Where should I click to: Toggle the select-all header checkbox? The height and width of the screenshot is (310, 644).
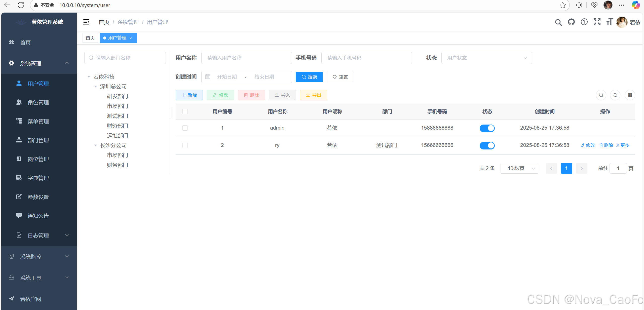coord(185,111)
